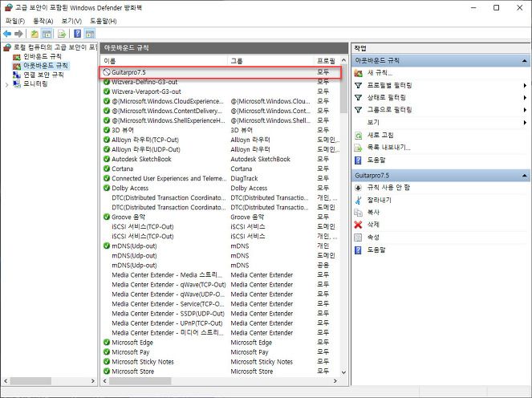
Task: Click the 인바운드 규칙 tree icon
Action: pos(17,56)
